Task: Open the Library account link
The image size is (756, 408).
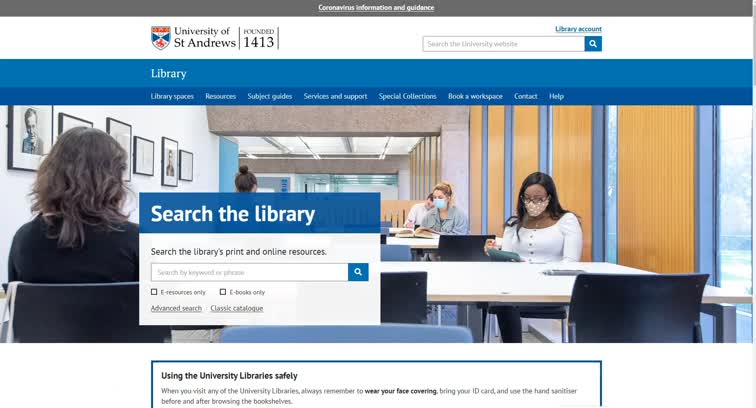Action: point(578,29)
